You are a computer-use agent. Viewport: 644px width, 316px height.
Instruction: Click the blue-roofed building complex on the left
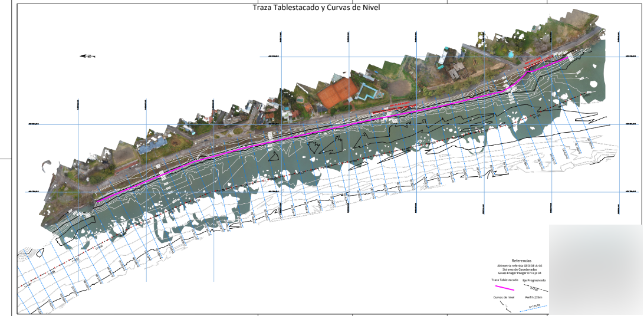click(153, 145)
